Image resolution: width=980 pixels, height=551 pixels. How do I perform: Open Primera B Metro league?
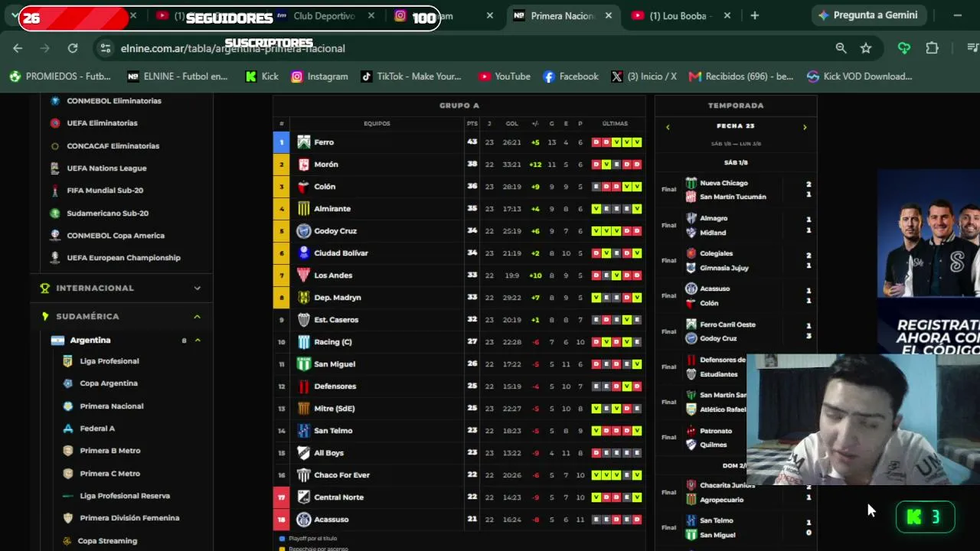tap(110, 451)
